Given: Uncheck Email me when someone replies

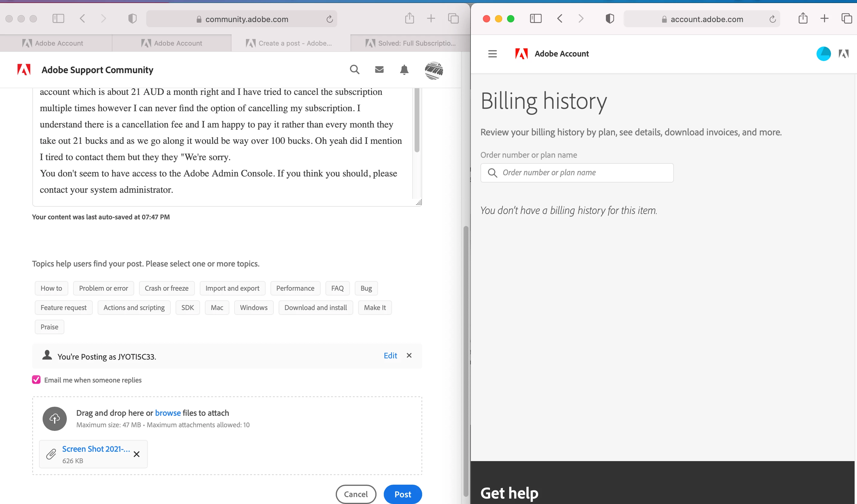Looking at the screenshot, I should (36, 380).
